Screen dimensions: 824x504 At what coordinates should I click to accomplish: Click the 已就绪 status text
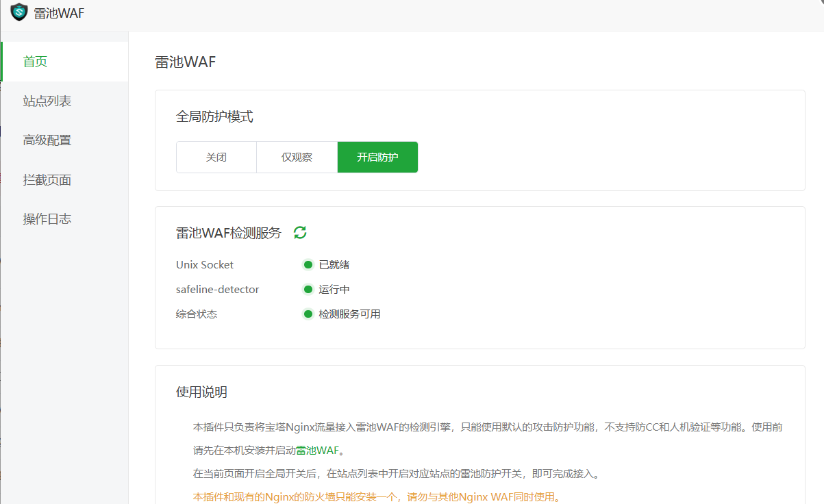point(334,265)
